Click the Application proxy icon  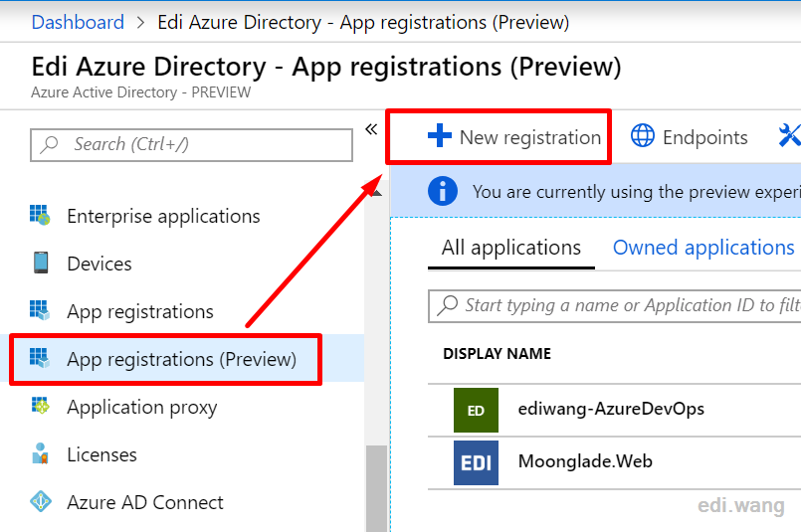point(40,407)
